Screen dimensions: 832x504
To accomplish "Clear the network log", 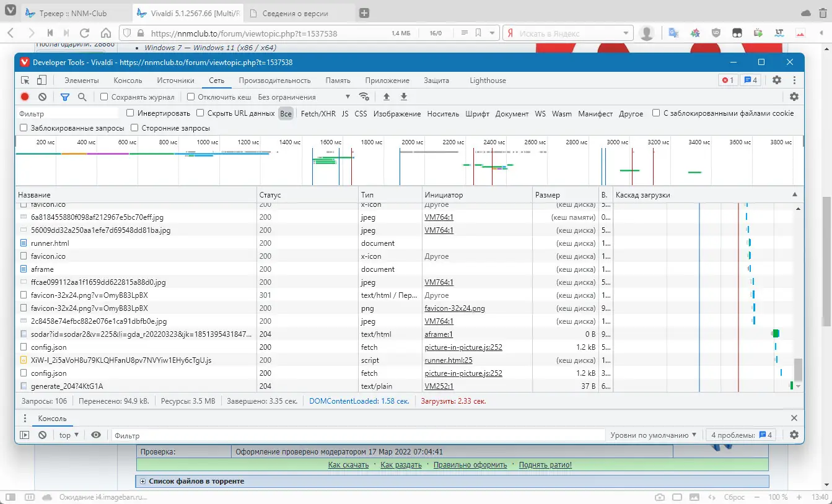I will click(42, 97).
